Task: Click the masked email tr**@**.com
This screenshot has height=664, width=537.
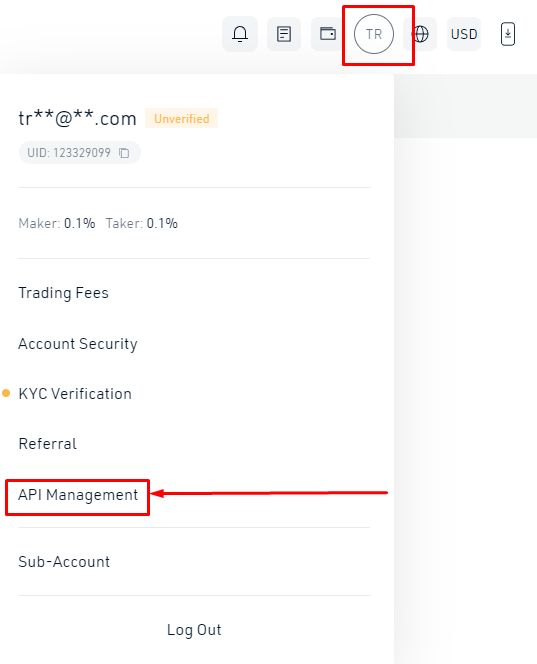Action: click(x=78, y=119)
